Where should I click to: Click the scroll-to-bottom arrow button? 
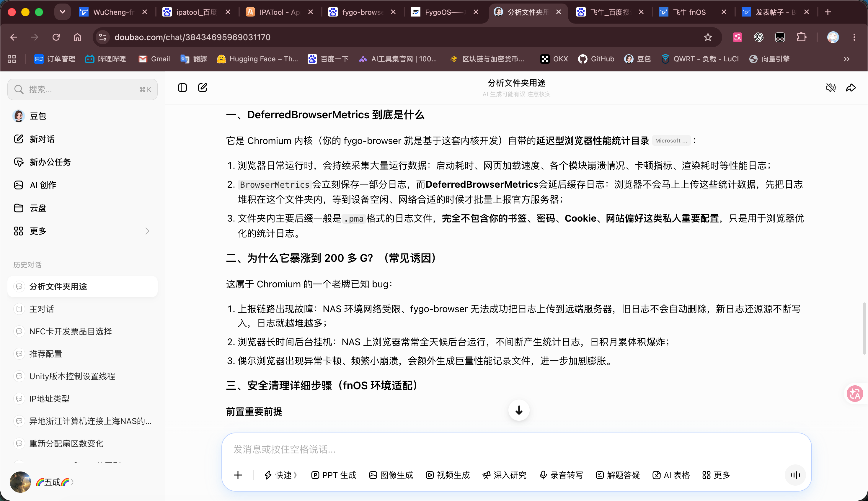click(x=519, y=410)
